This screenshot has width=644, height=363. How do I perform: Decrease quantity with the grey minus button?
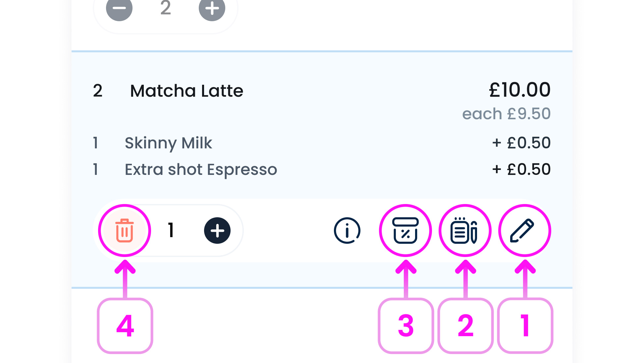click(119, 8)
